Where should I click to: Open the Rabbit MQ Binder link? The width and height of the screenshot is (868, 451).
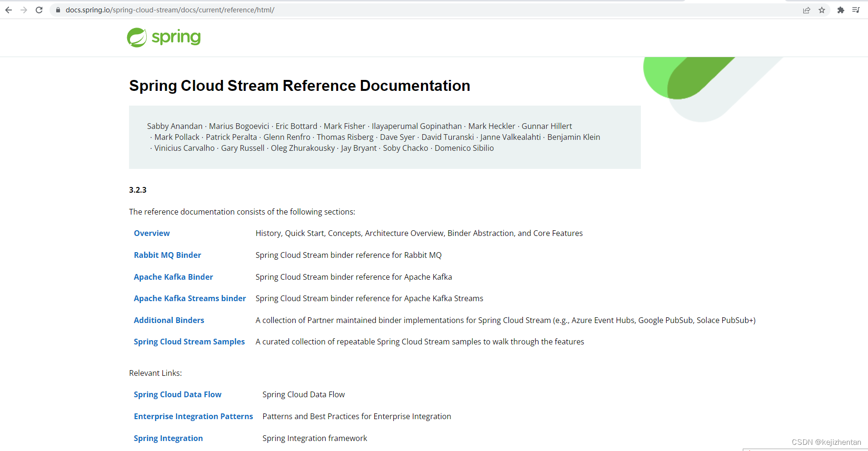click(168, 255)
